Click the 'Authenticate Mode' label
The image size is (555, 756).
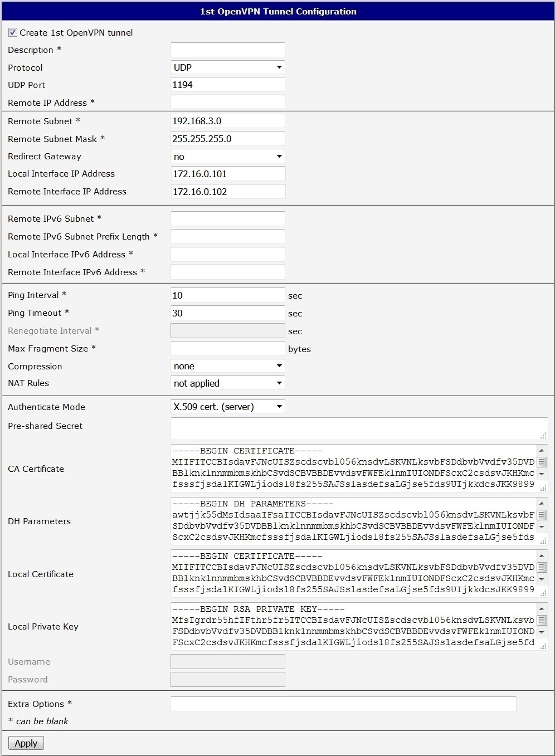tap(46, 407)
